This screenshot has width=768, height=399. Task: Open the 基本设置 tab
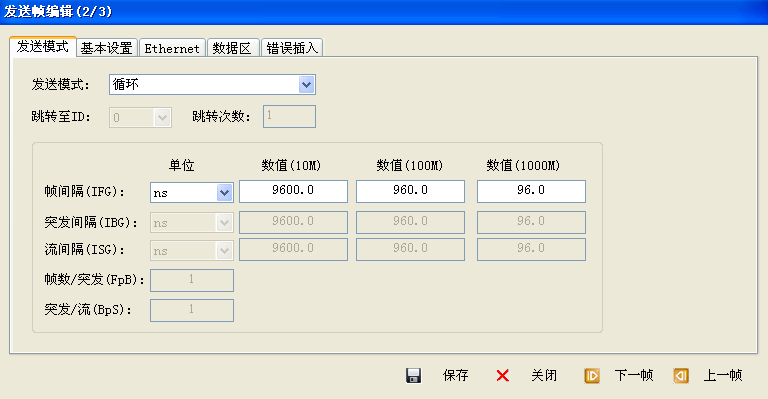[107, 48]
